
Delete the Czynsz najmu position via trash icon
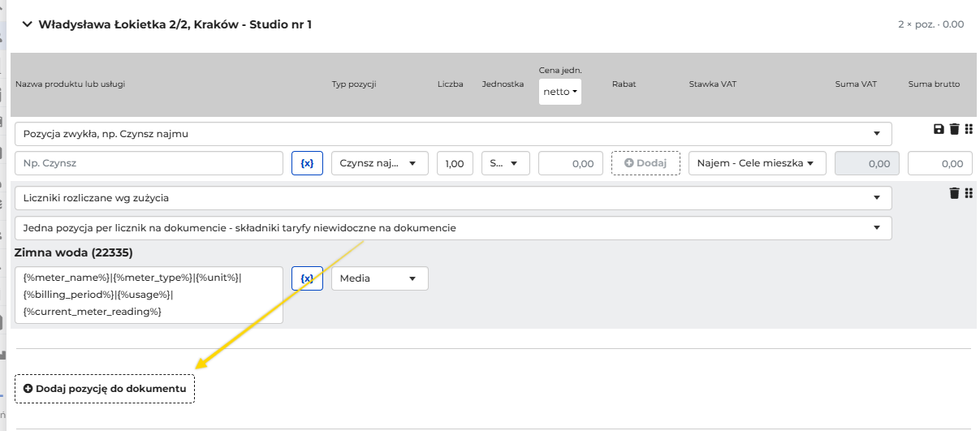pos(954,129)
